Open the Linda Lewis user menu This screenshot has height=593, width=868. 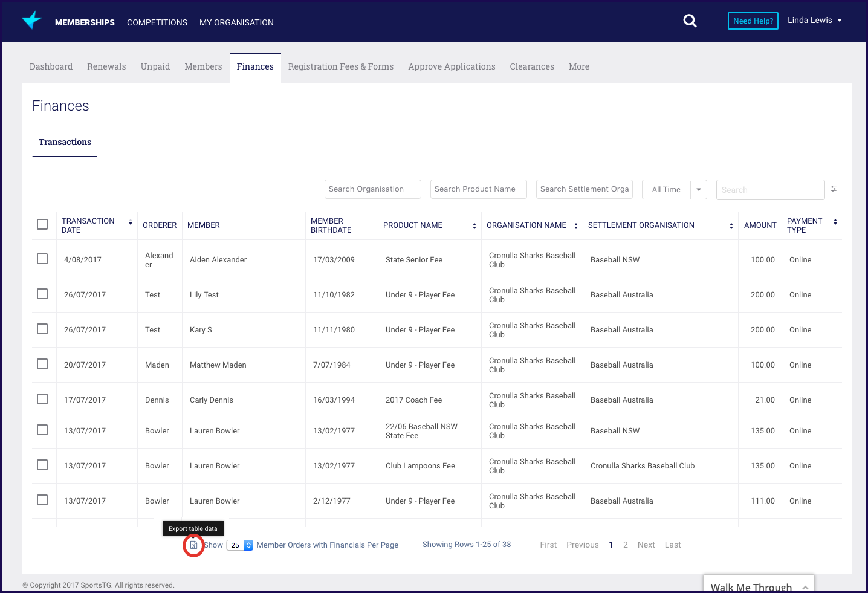coord(815,21)
